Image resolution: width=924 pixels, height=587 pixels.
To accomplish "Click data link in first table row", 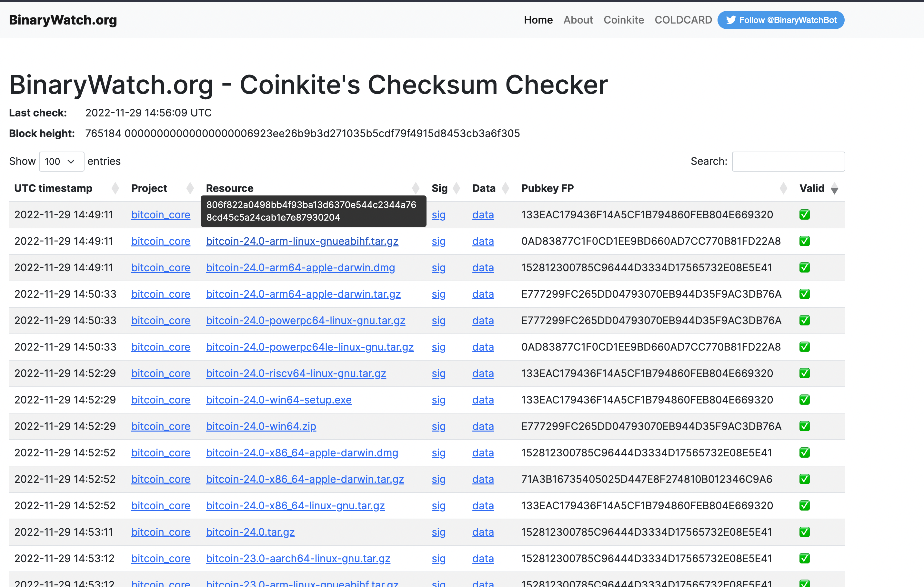I will tap(483, 215).
